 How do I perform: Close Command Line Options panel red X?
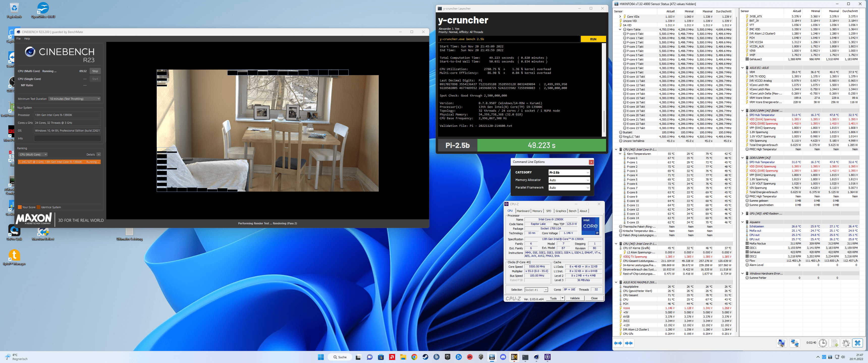591,162
